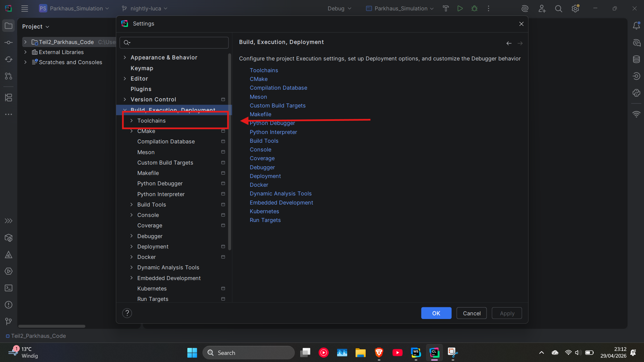
Task: Select Kubernetes in settings tree
Action: coord(152,288)
